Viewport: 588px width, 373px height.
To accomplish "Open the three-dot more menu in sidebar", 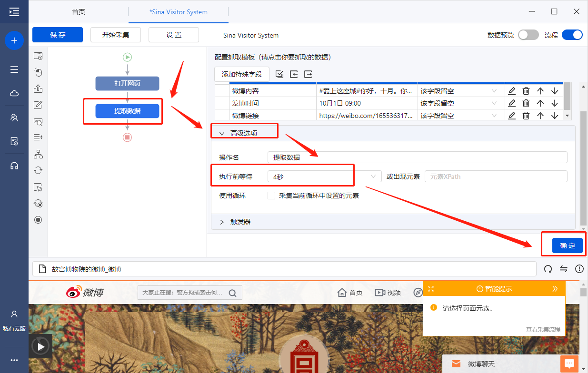I will tap(14, 360).
